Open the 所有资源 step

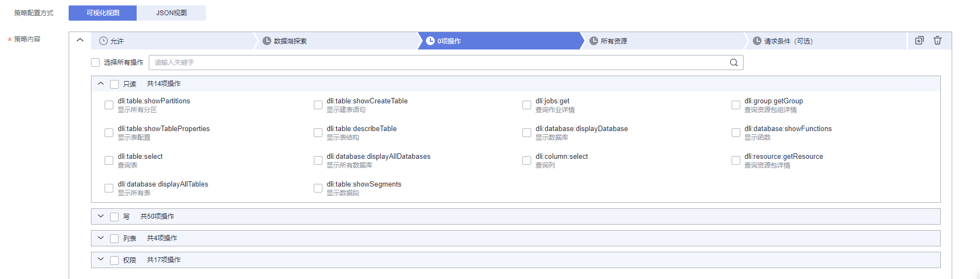point(613,41)
